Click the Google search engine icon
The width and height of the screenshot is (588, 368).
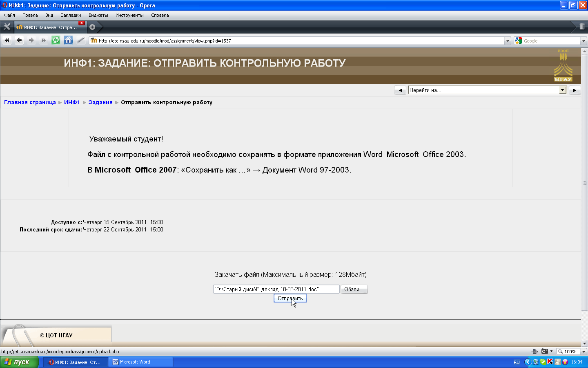click(x=519, y=40)
